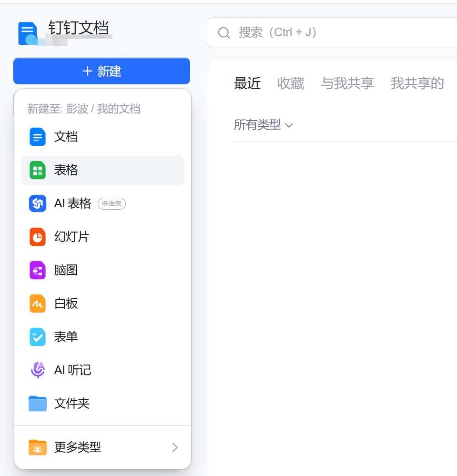Switch to 与我共享 tab

[347, 83]
